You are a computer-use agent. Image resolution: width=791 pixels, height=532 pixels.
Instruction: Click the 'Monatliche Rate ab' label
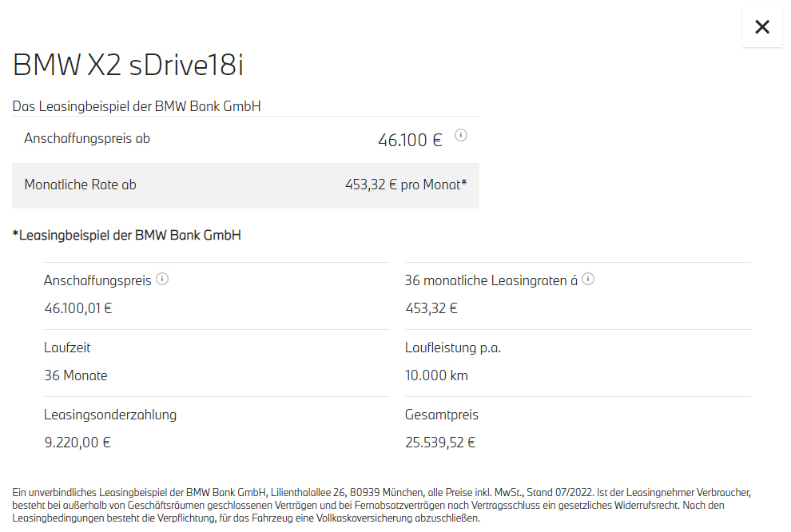click(80, 185)
